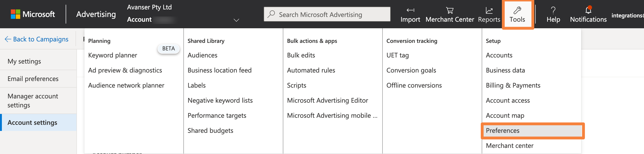Open Keyword planner from Planning
The height and width of the screenshot is (154, 644).
(113, 55)
